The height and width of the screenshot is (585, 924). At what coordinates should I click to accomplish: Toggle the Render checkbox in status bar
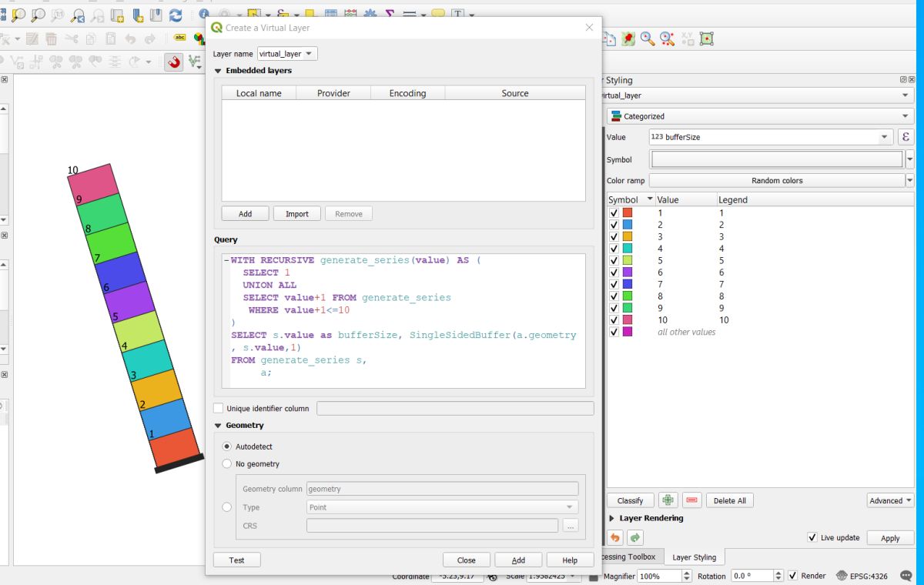793,576
